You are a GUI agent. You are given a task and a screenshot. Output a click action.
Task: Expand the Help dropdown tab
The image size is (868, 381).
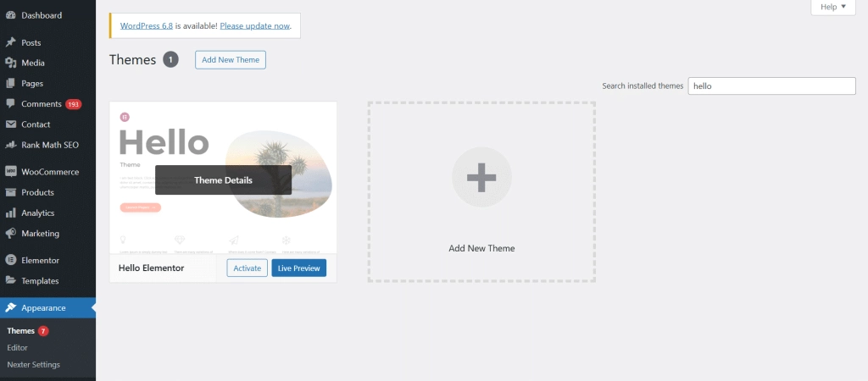pyautogui.click(x=838, y=7)
